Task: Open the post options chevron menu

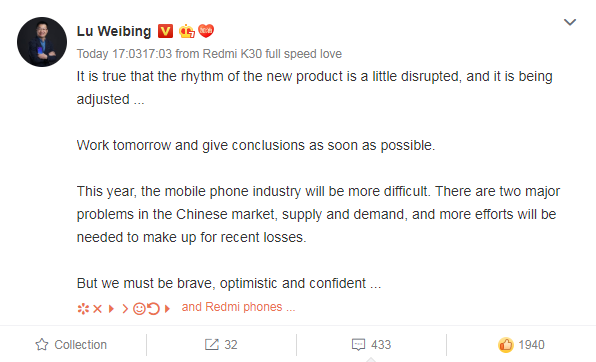Action: pos(569,22)
